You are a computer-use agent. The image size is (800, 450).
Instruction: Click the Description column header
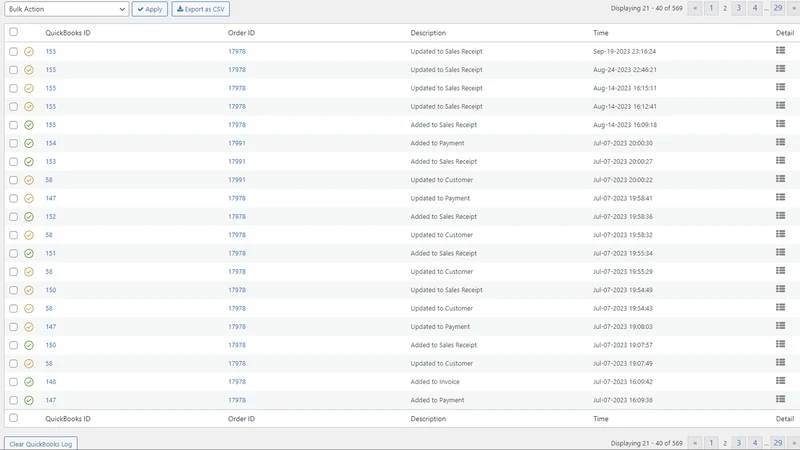pyautogui.click(x=428, y=33)
